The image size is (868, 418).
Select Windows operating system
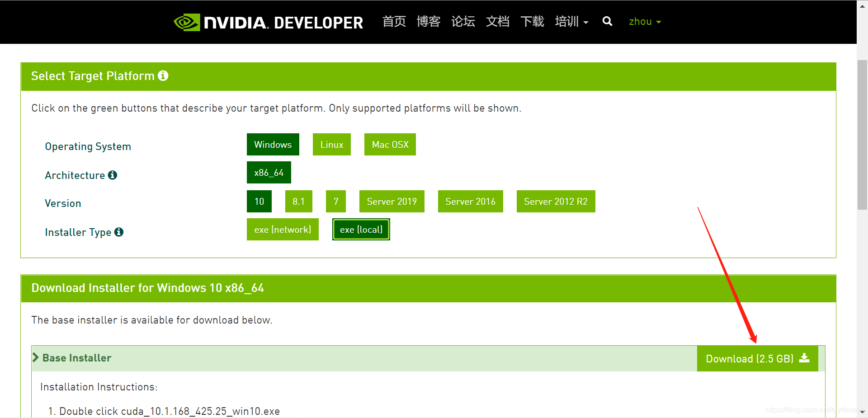click(273, 145)
